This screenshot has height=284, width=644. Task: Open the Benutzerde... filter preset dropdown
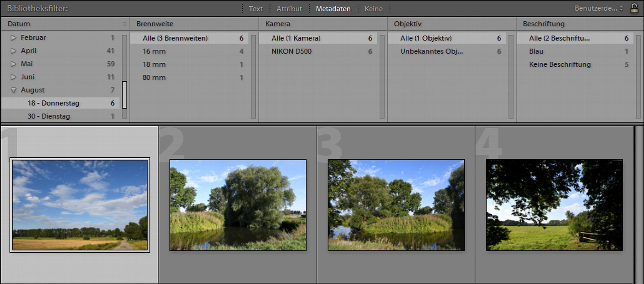[x=599, y=8]
